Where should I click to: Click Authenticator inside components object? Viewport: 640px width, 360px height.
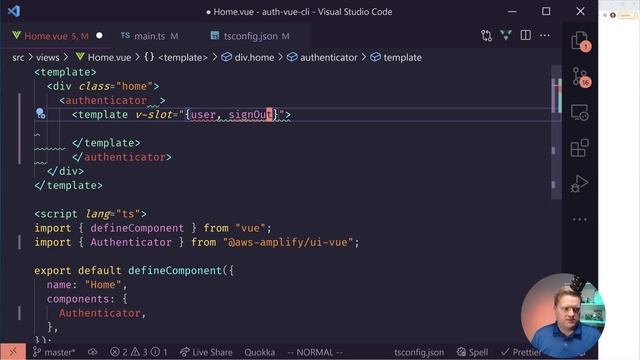tap(100, 313)
